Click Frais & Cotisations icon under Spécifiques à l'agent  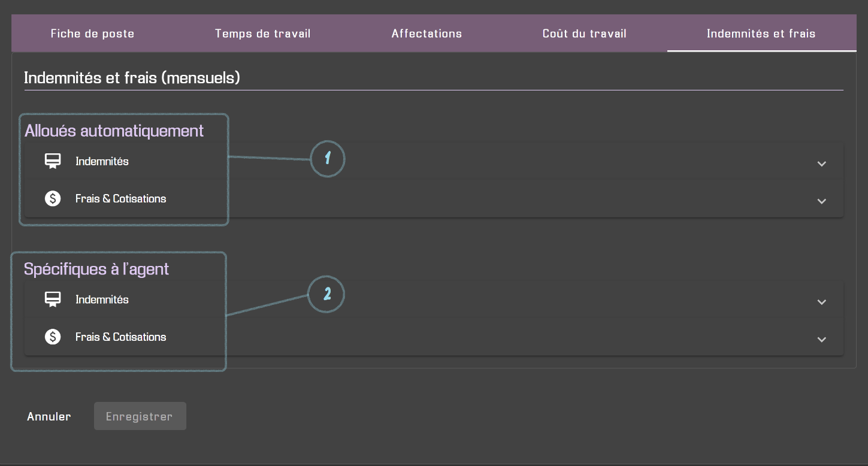[53, 337]
